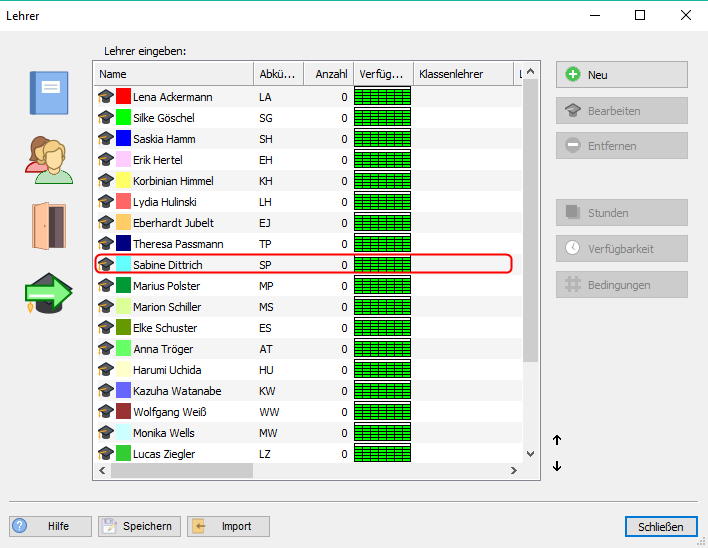Viewport: 708px width, 548px height.
Task: Click the Schließen button
Action: pyautogui.click(x=661, y=526)
